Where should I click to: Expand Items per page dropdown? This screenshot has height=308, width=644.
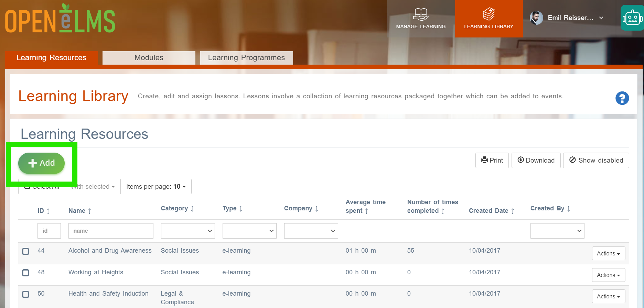tap(156, 187)
